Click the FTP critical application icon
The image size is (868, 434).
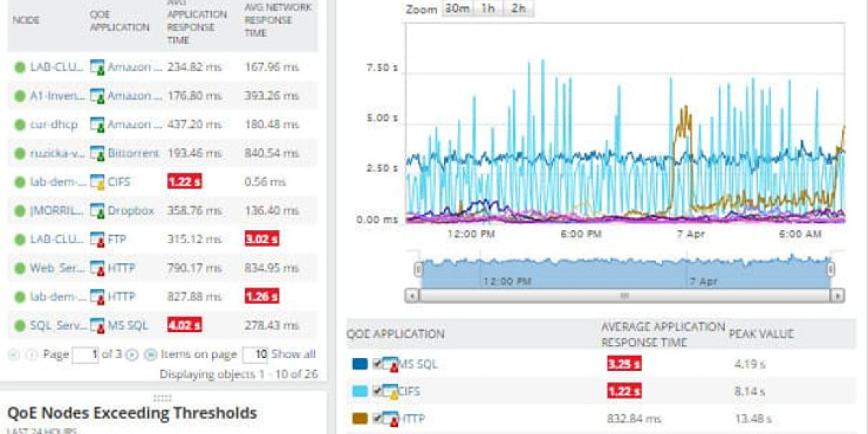coord(97,239)
